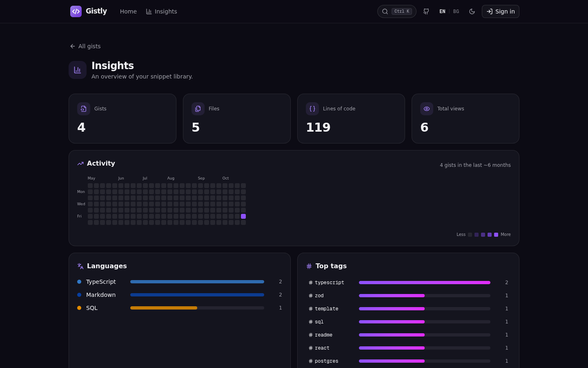The height and width of the screenshot is (368, 588).
Task: Click the Top tags section title
Action: 331,266
